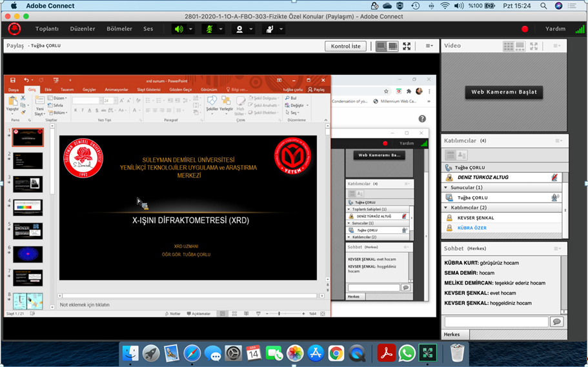The width and height of the screenshot is (588, 367).
Task: Select the Herkes chat tab
Action: click(x=452, y=334)
